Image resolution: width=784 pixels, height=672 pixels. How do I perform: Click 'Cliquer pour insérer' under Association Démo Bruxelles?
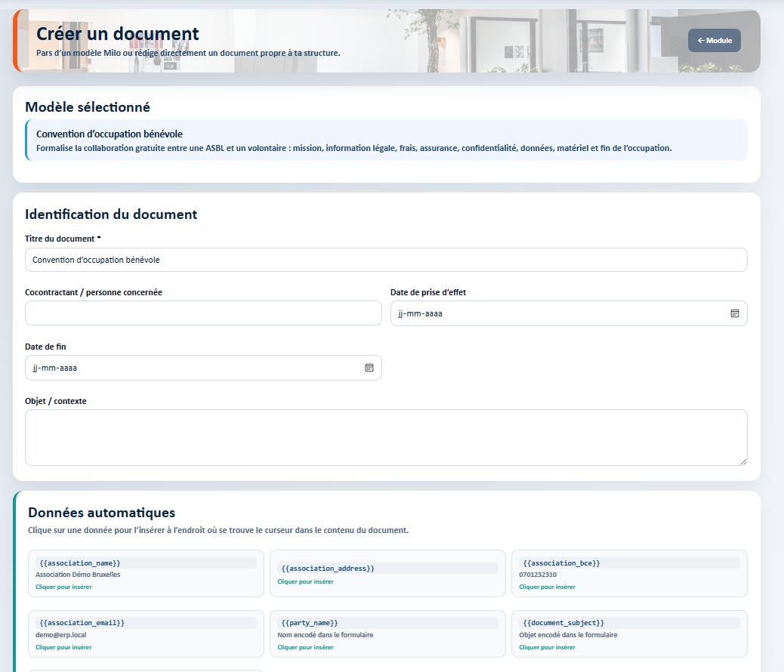click(63, 587)
